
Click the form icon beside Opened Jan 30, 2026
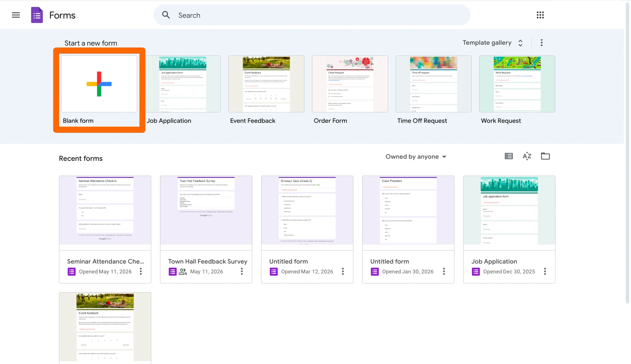375,271
